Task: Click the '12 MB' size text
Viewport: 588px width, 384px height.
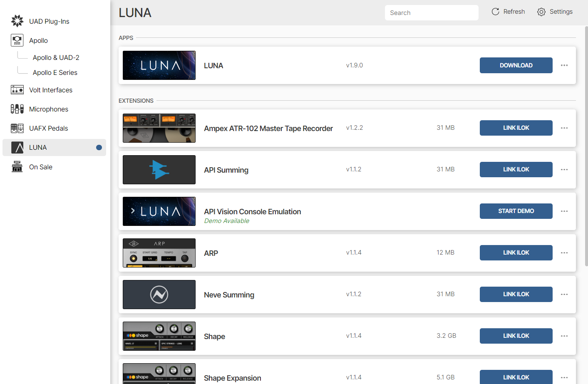Action: tap(446, 253)
